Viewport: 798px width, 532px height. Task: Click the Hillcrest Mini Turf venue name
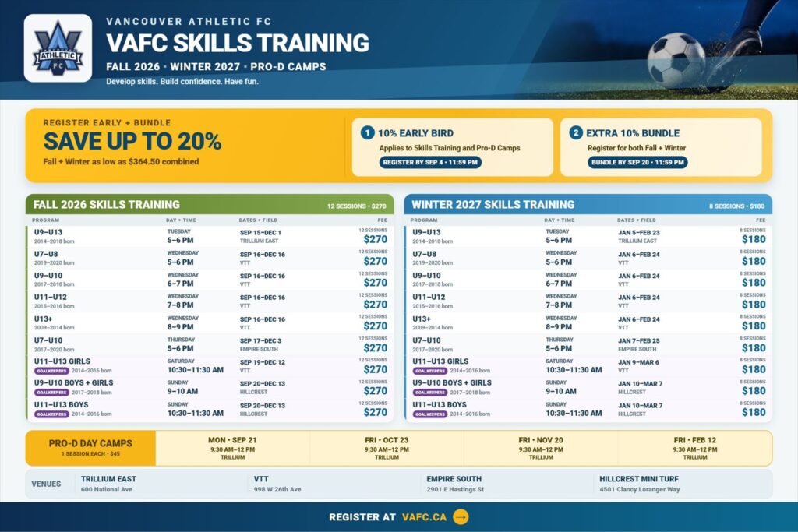[x=639, y=479]
